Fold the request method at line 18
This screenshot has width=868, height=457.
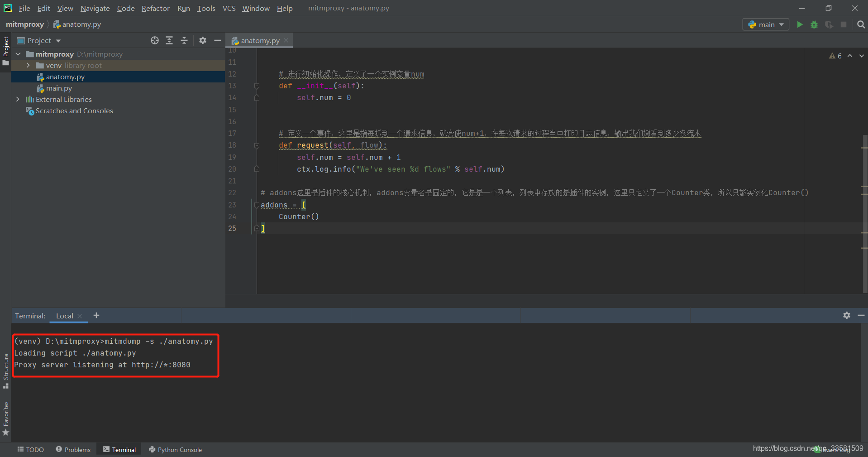tap(257, 145)
